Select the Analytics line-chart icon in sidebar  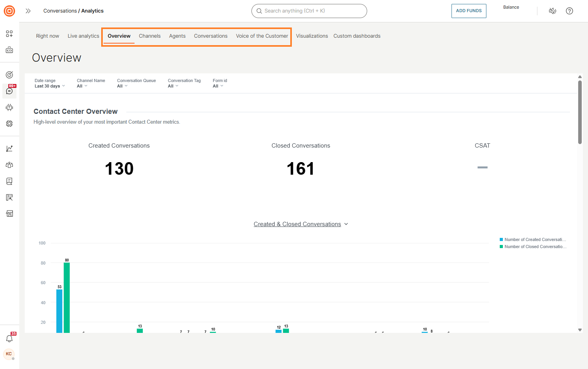[x=9, y=148]
